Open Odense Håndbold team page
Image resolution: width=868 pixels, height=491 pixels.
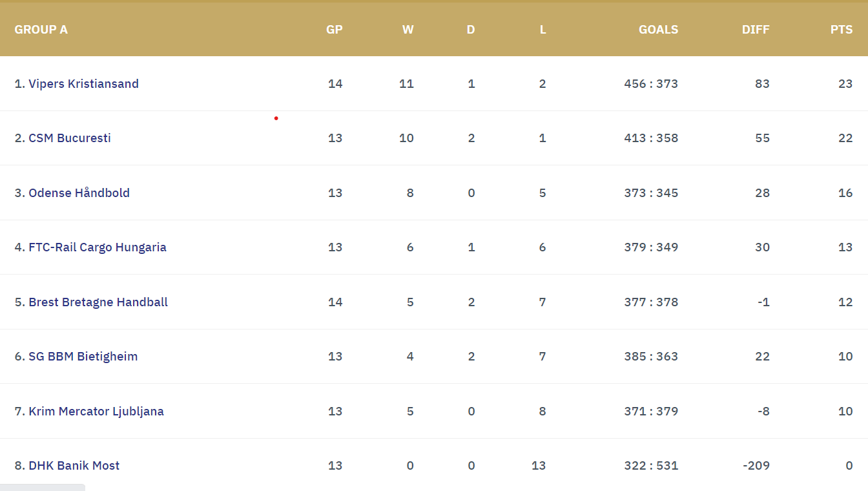click(x=79, y=193)
